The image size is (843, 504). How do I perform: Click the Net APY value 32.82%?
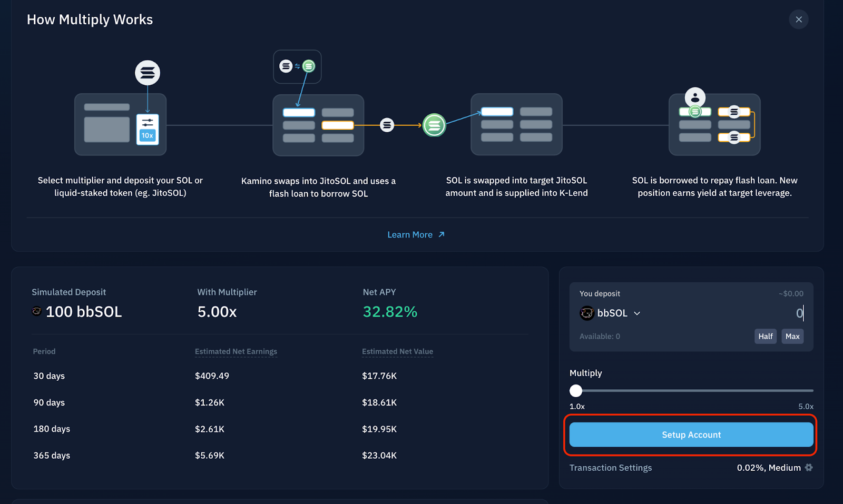pyautogui.click(x=390, y=312)
